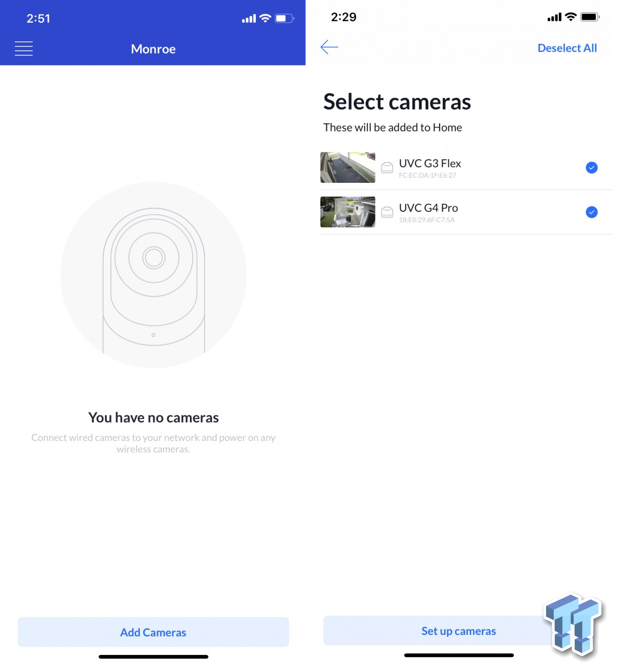The image size is (617, 672).
Task: Tap the Wi-Fi icon in the white status bar
Action: (x=570, y=17)
